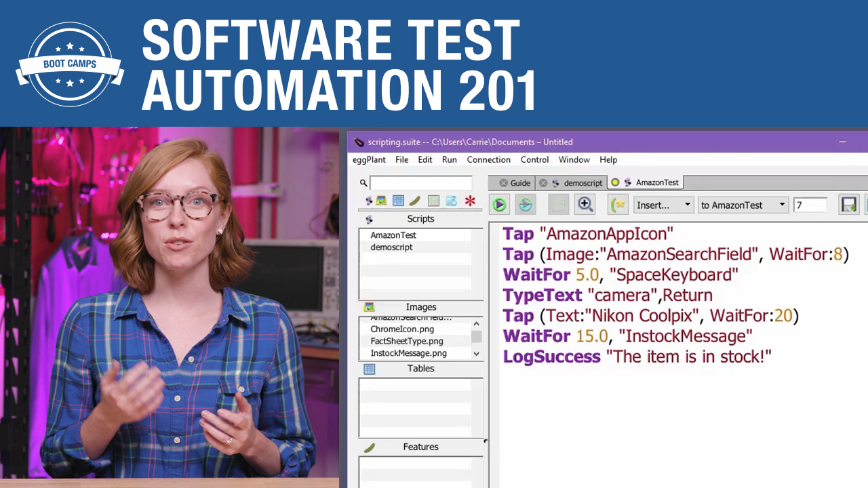Viewport: 868px width, 488px height.
Task: Open the Edit menu
Action: (x=425, y=160)
